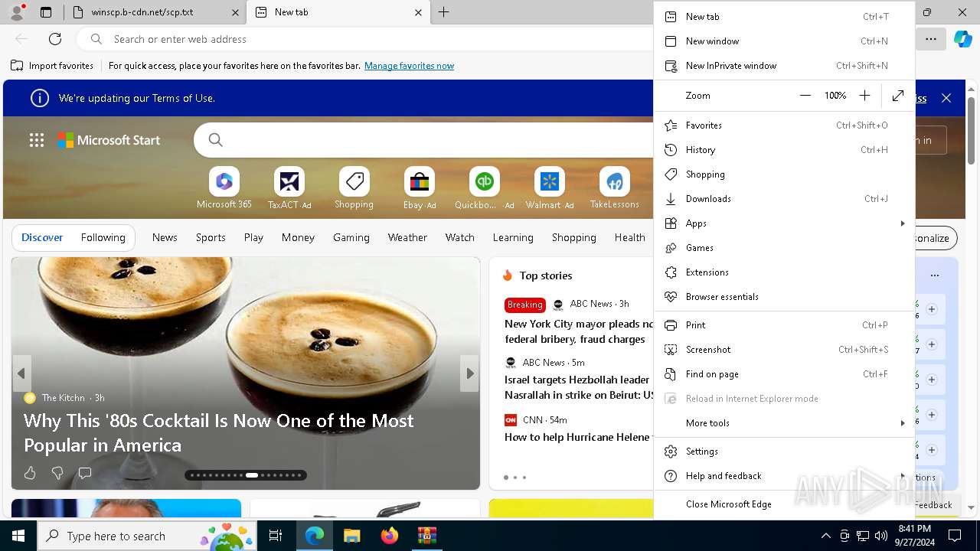The image size is (980, 551).
Task: Dismiss the Terms of Use banner X
Action: pyautogui.click(x=946, y=98)
